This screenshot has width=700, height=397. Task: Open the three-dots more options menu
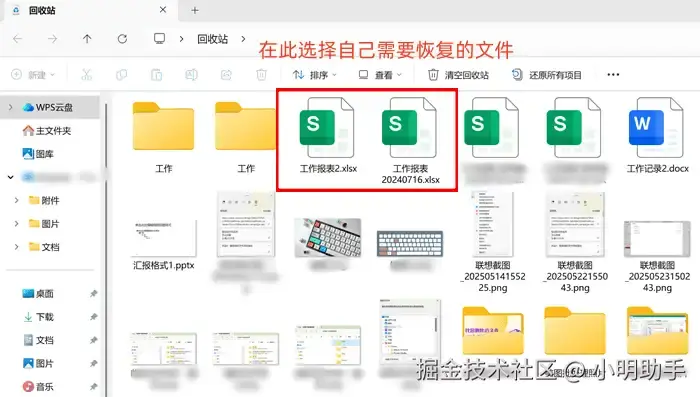pyautogui.click(x=613, y=75)
